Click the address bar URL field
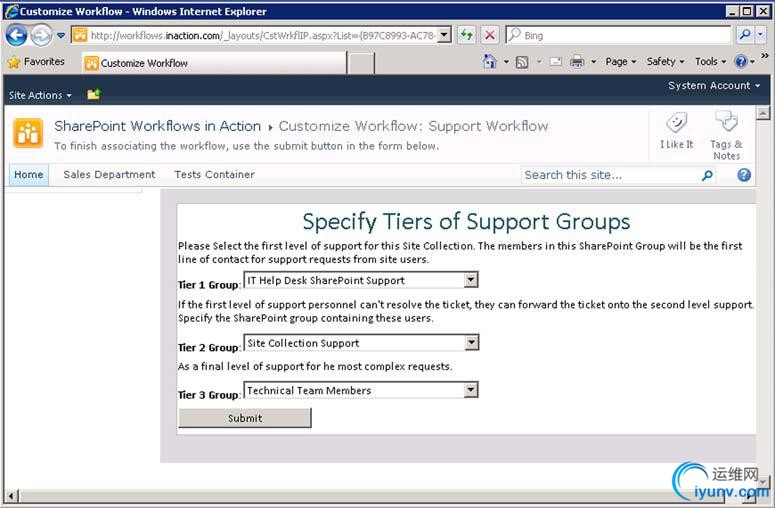 coord(256,35)
